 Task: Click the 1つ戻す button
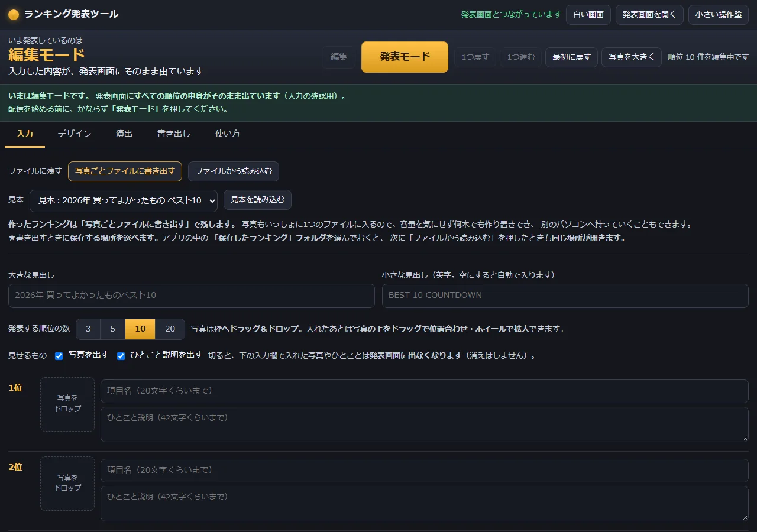(475, 57)
